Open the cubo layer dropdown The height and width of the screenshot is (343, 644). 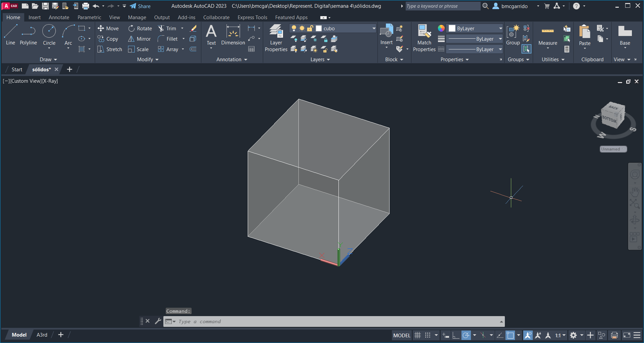[x=374, y=29]
